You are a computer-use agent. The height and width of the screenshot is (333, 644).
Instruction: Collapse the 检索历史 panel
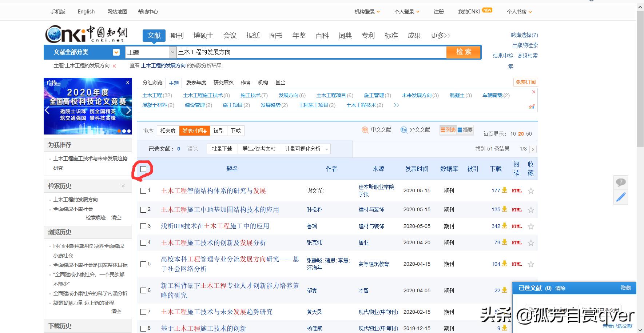[x=123, y=186]
